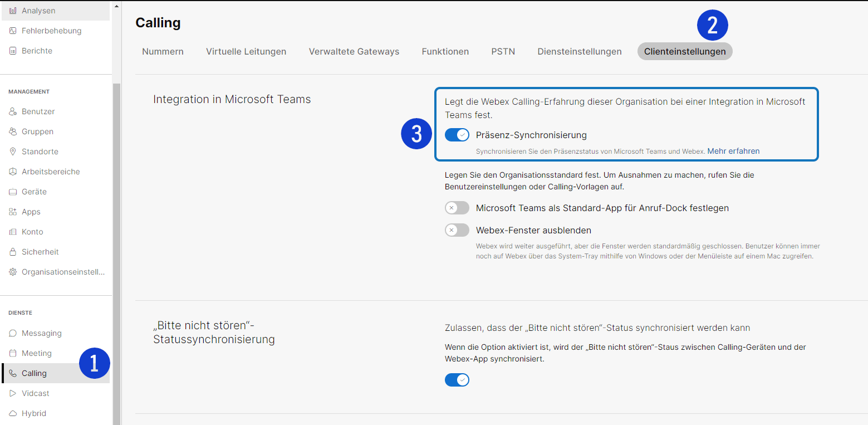Go to the PSTN tab
This screenshot has height=425, width=868.
[503, 51]
